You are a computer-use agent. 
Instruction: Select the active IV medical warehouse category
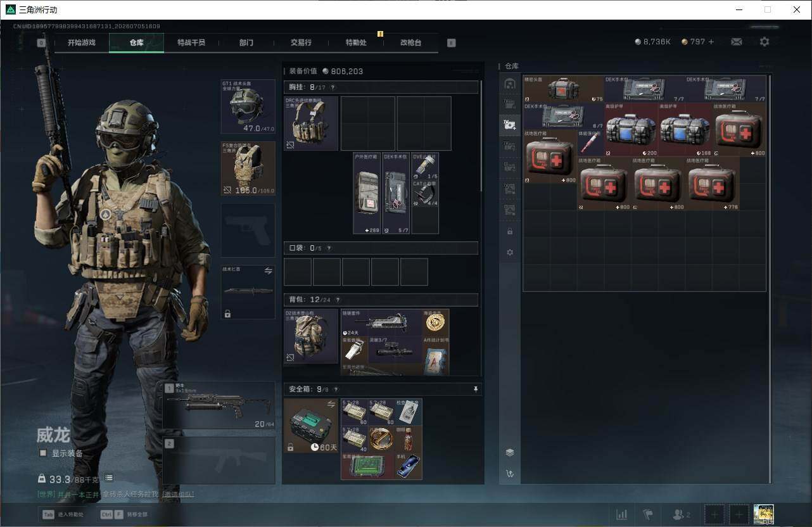pos(509,125)
